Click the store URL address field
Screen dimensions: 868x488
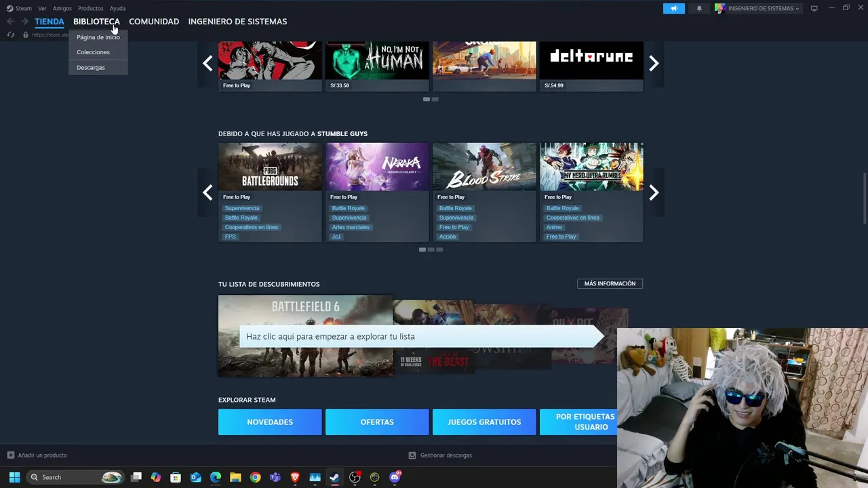[x=50, y=35]
